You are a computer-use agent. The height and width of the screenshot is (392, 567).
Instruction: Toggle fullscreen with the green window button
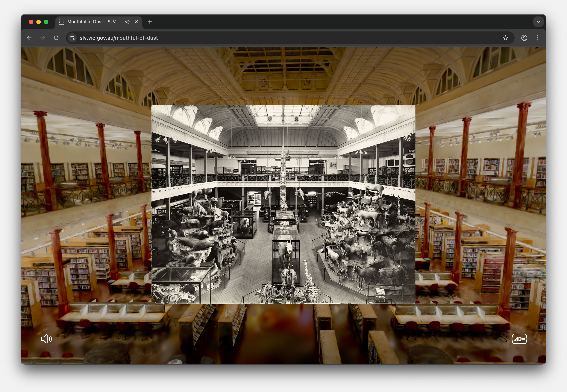[46, 22]
